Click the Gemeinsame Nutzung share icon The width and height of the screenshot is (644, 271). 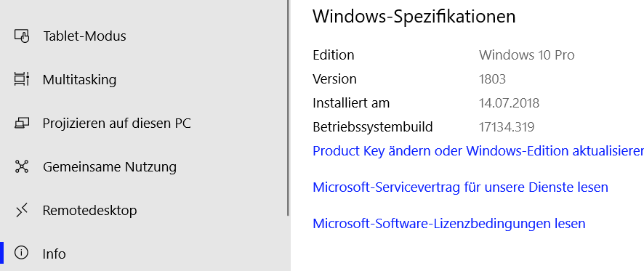22,166
